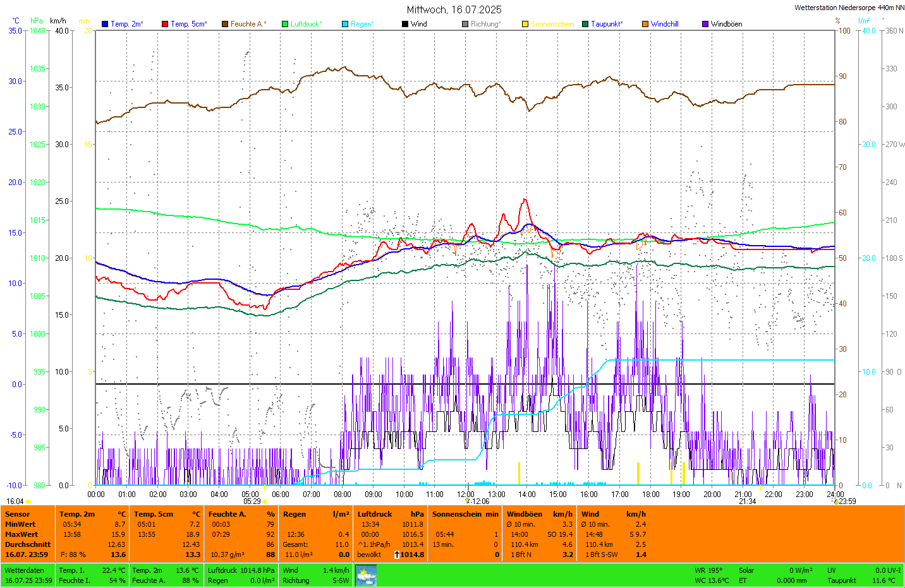Click the Richtung legend label

(485, 24)
